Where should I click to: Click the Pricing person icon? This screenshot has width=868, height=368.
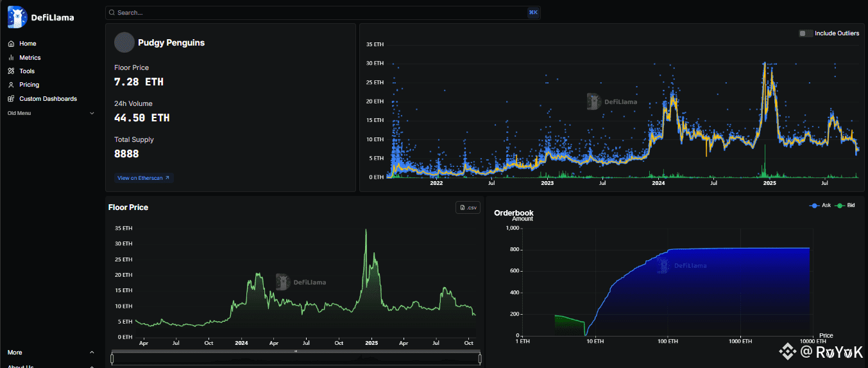click(11, 85)
